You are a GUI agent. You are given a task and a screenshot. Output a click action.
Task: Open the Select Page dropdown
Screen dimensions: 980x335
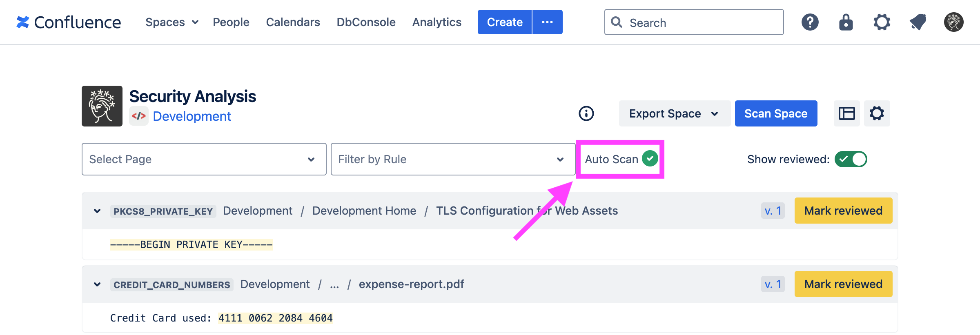pos(204,159)
